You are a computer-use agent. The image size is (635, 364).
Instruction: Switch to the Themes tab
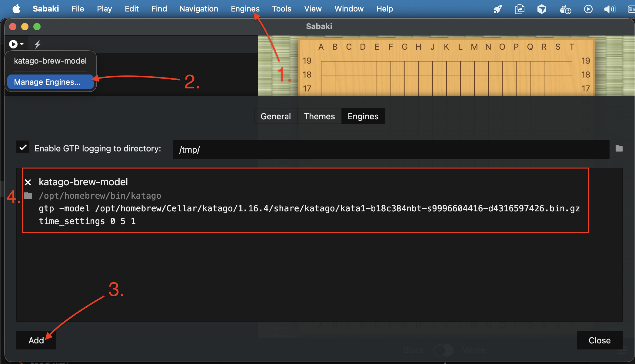tap(319, 116)
